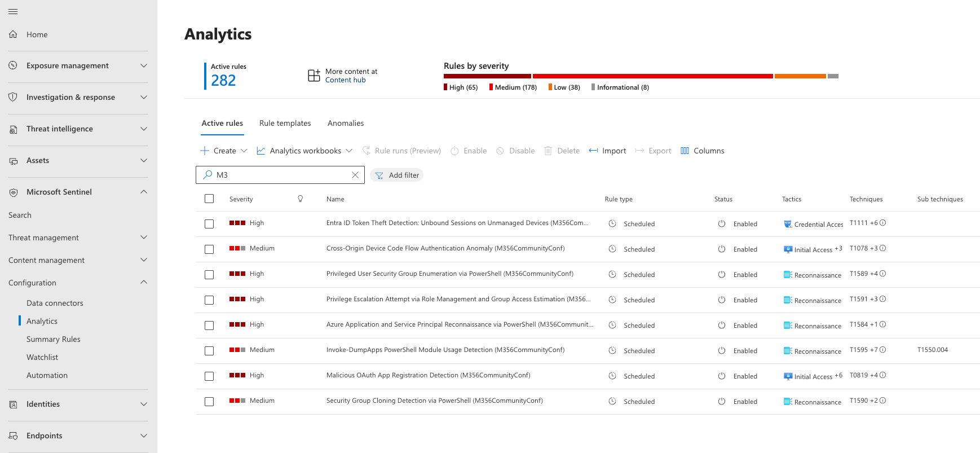Image resolution: width=980 pixels, height=453 pixels.
Task: Click the Import arrow icon
Action: coord(593,151)
